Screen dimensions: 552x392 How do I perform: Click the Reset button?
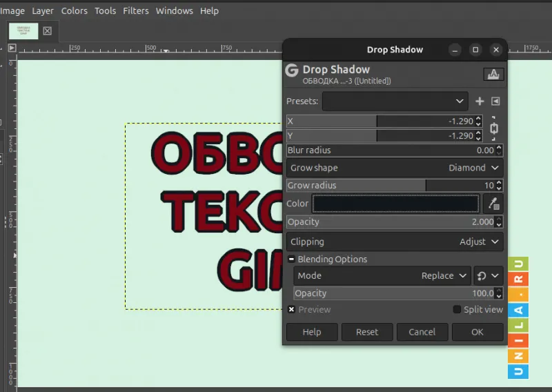pos(367,332)
